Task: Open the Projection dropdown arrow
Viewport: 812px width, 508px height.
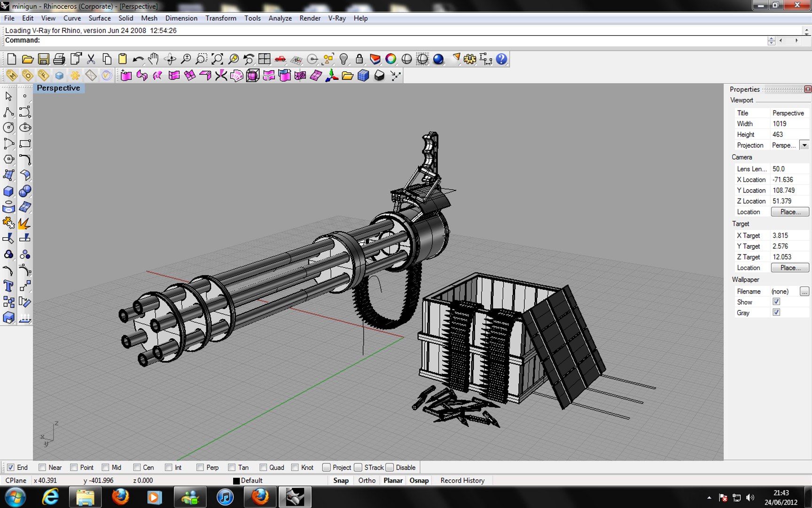Action: 804,145
